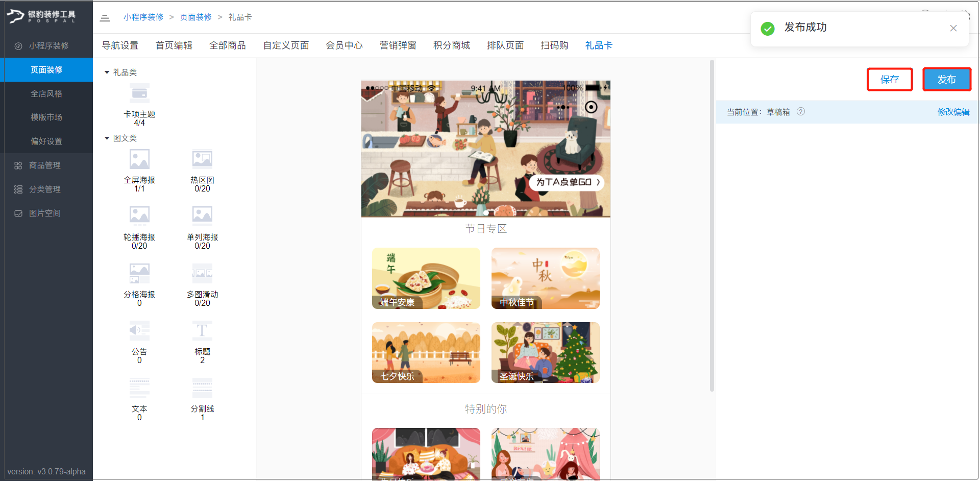Image resolution: width=980 pixels, height=481 pixels.
Task: Open the 积分商城 tab
Action: [x=452, y=45]
